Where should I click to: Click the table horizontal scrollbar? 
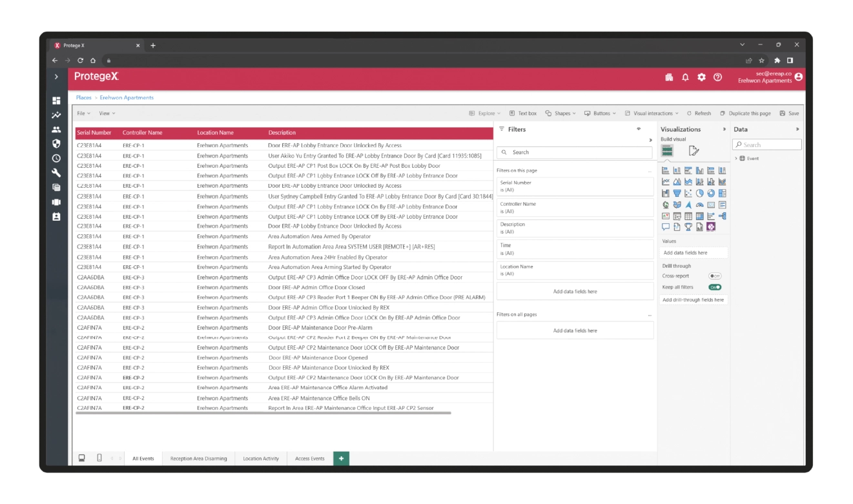pyautogui.click(x=263, y=413)
